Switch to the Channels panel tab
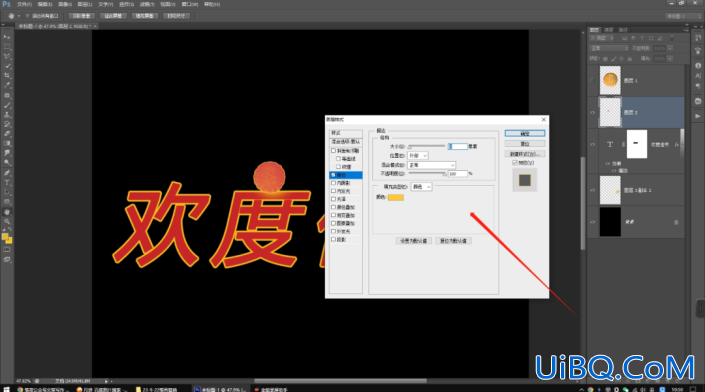 [609, 30]
